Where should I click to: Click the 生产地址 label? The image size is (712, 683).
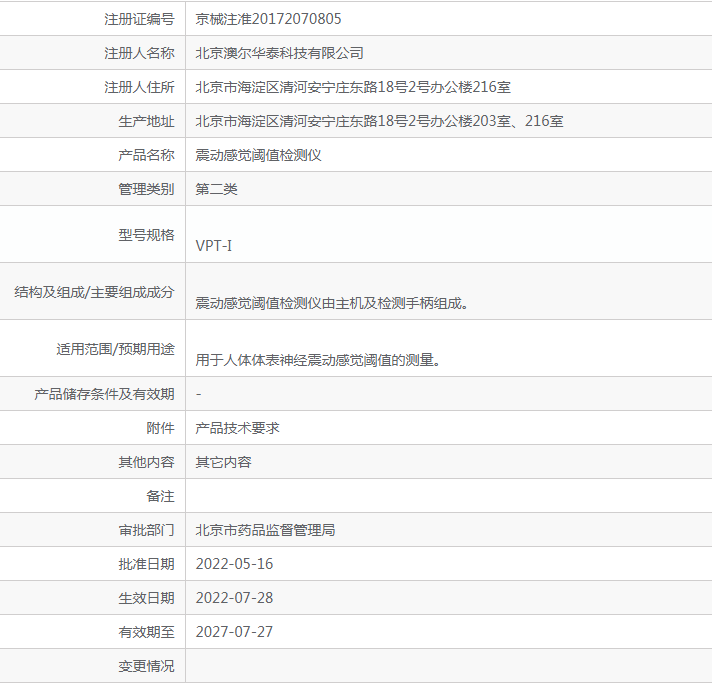point(146,121)
